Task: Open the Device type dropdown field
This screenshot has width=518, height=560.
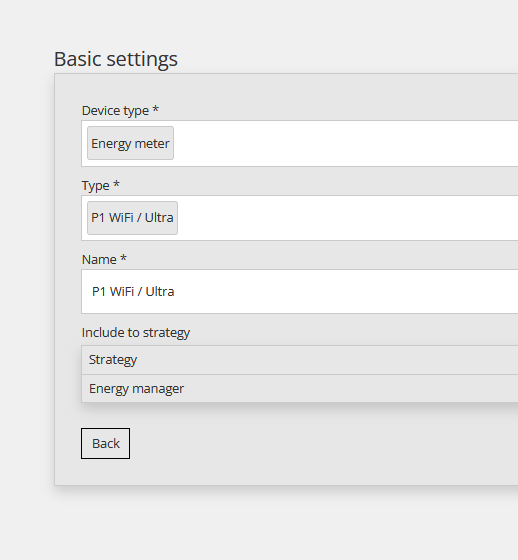Action: click(x=300, y=143)
